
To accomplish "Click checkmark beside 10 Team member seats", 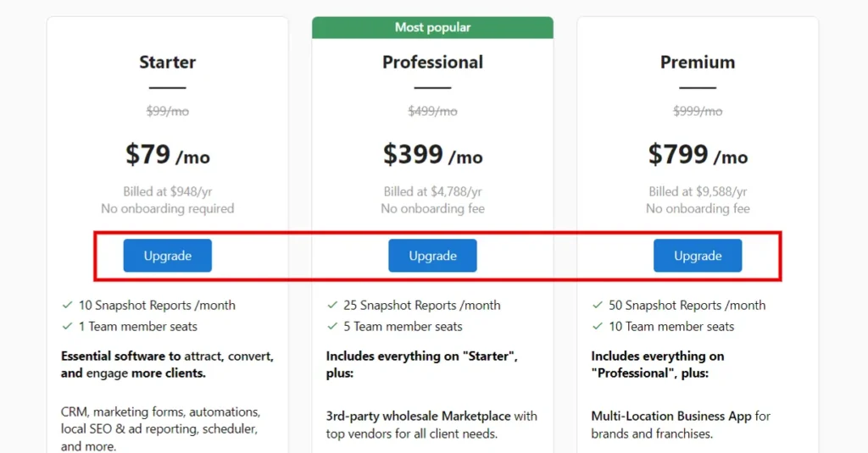I will (x=598, y=326).
